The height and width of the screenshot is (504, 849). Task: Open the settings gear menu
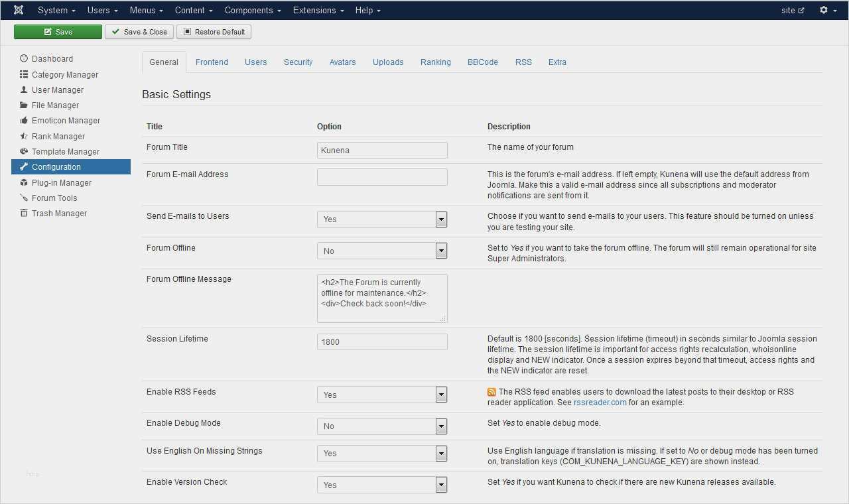827,10
